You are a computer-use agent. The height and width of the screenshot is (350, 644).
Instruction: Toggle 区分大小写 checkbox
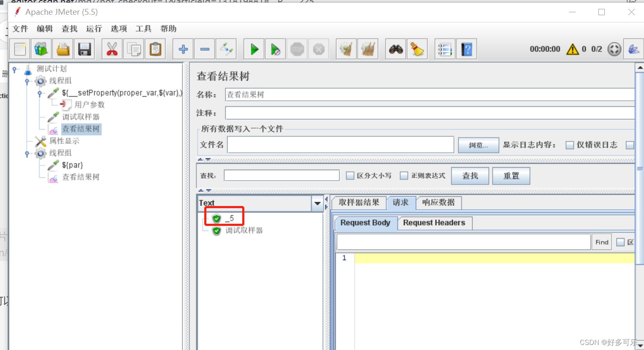click(x=350, y=176)
